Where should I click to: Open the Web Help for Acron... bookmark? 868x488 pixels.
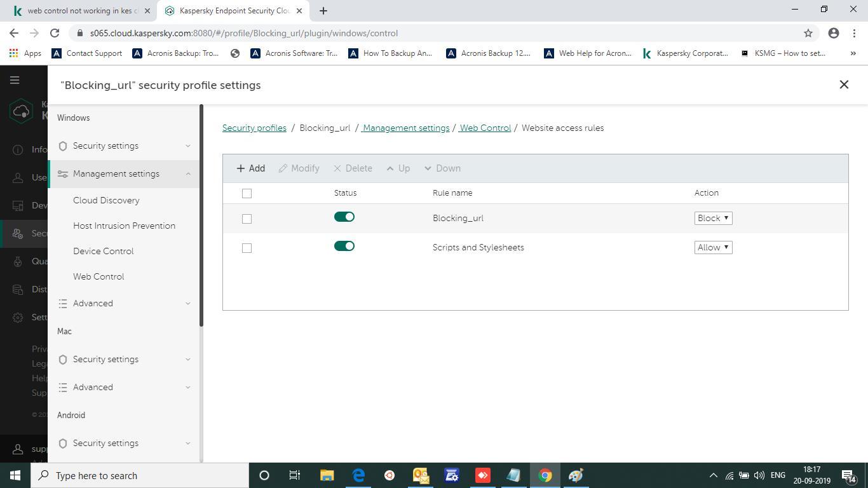pyautogui.click(x=588, y=53)
